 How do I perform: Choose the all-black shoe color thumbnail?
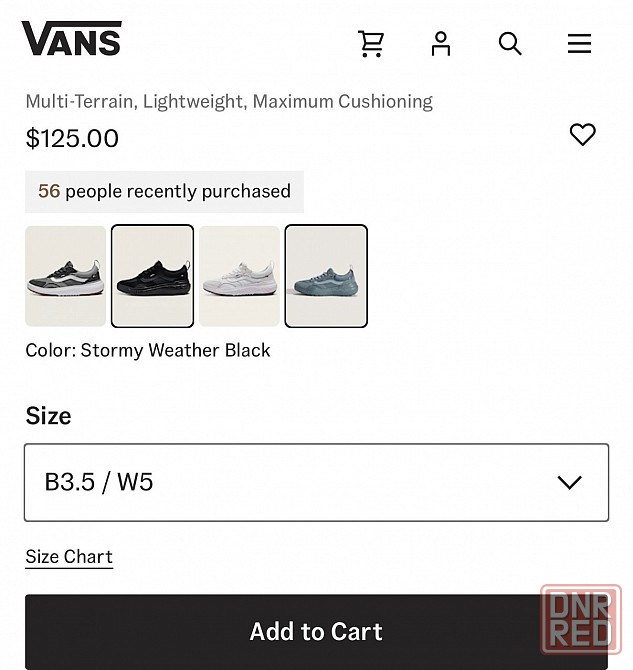coord(152,276)
